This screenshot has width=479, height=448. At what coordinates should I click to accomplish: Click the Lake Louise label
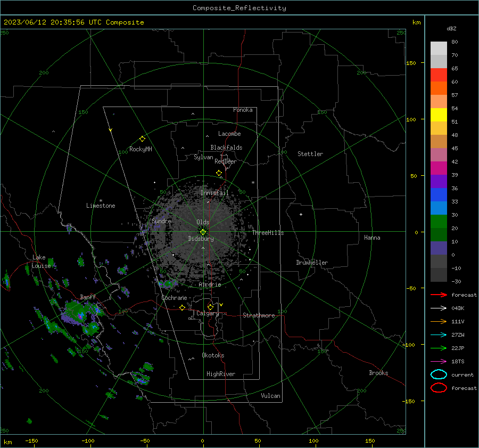[x=41, y=262]
